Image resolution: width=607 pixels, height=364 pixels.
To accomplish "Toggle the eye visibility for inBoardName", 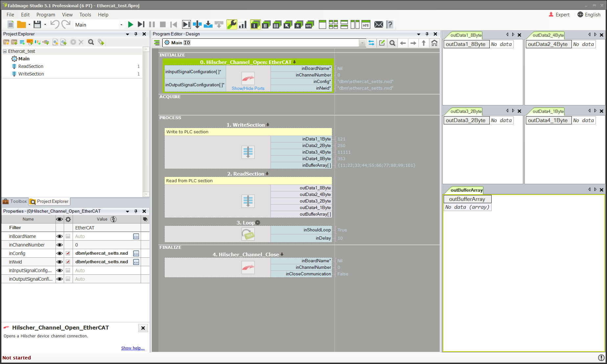I will click(x=59, y=236).
